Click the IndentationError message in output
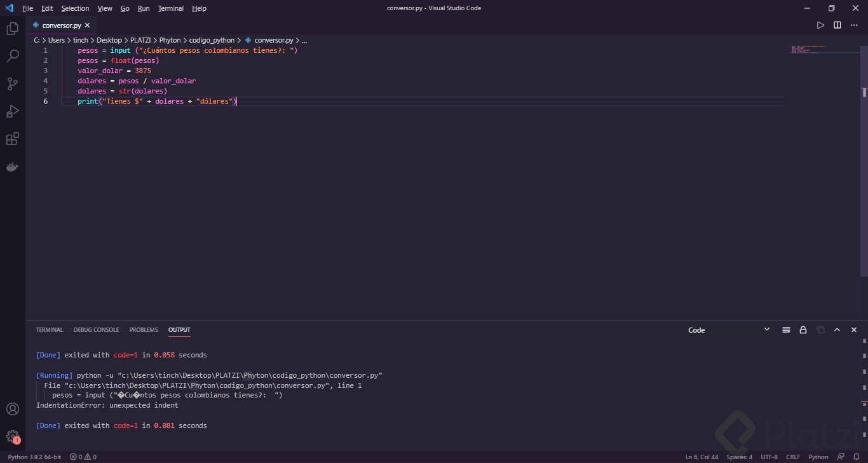 107,405
